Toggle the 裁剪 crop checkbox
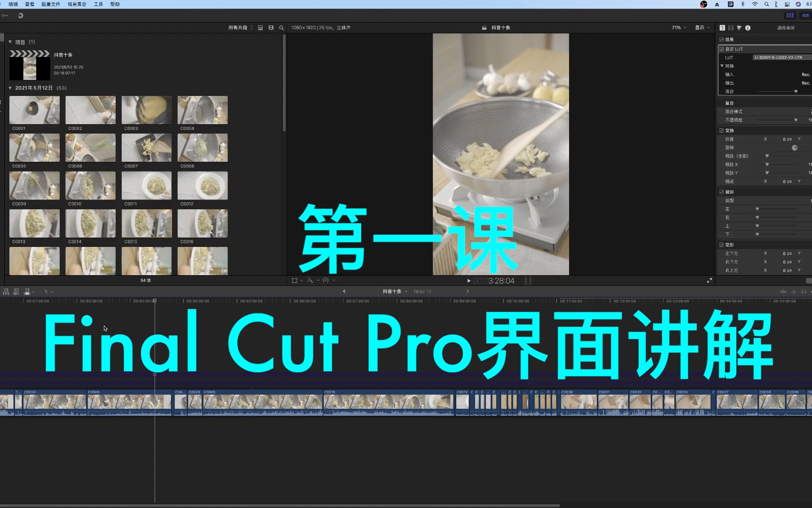This screenshot has height=508, width=812. point(722,192)
